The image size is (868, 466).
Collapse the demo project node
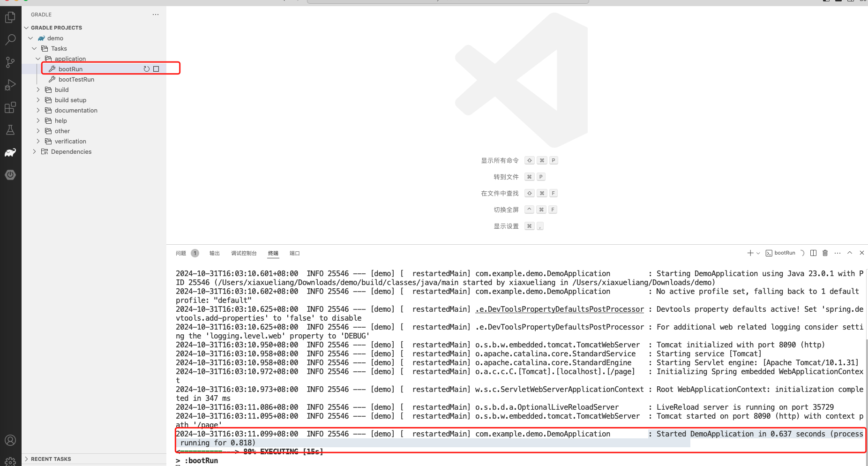[x=30, y=38]
